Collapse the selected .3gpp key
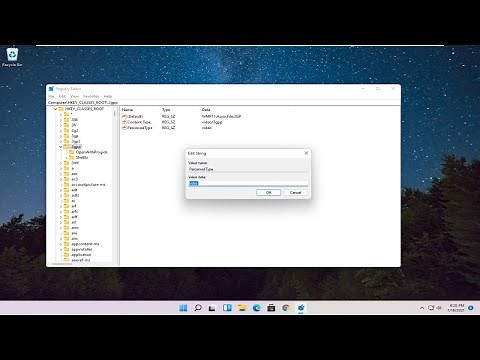This screenshot has width=480, height=360. (61, 147)
